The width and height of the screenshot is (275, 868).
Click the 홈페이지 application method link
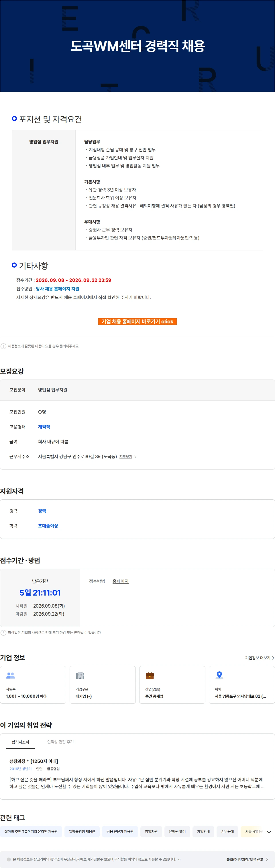click(121, 581)
